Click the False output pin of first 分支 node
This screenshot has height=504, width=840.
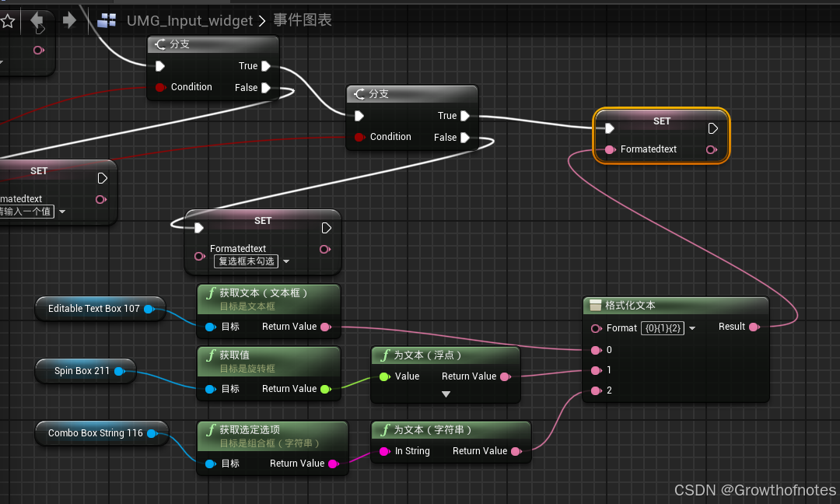click(266, 87)
